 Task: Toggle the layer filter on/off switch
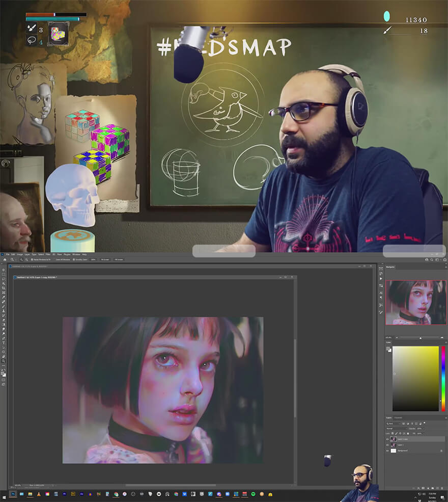tap(425, 423)
